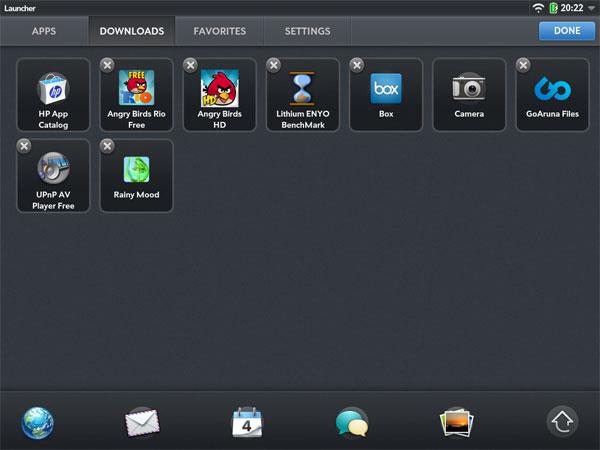
Task: Open Lithium ENYO BenchMark hourglass icon
Action: tap(302, 88)
